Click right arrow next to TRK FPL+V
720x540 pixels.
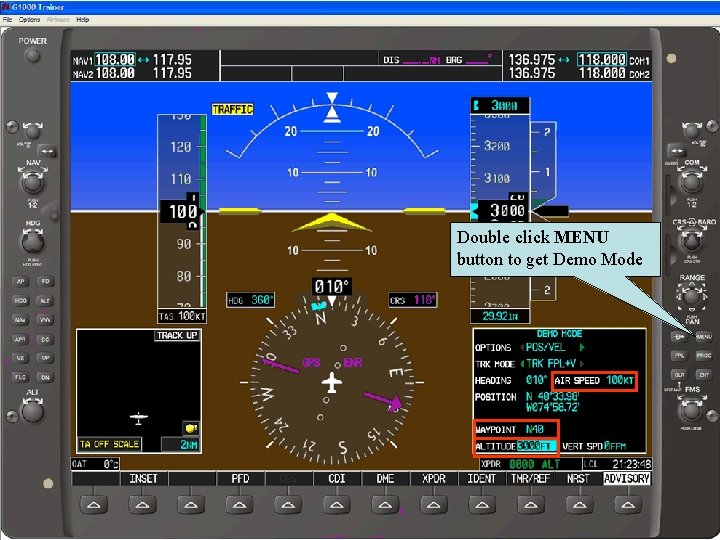[582, 364]
